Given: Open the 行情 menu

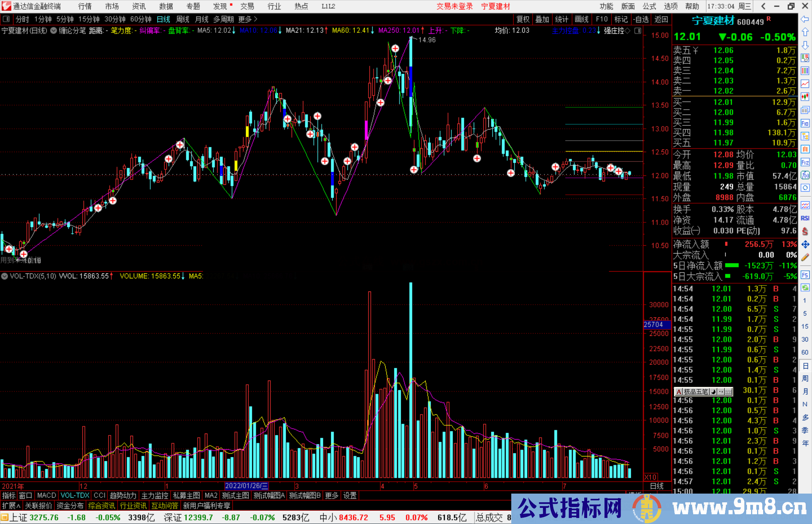Looking at the screenshot, I should (x=85, y=6).
